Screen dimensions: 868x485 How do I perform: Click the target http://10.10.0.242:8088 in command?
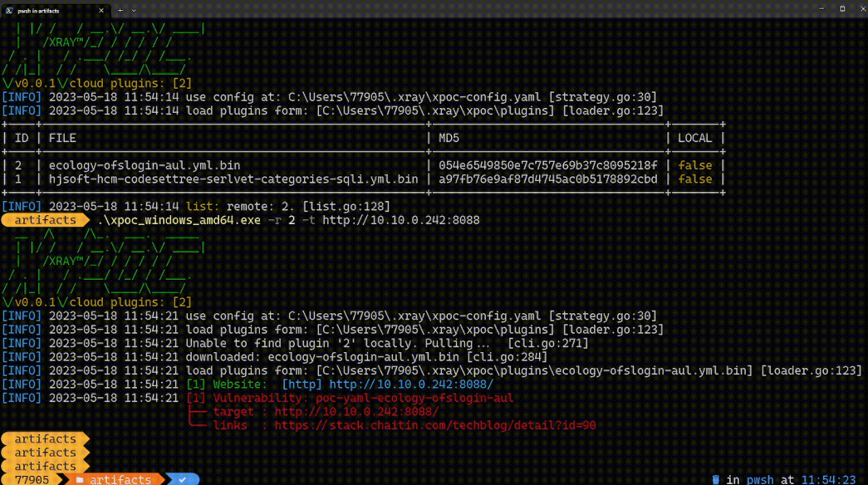point(401,220)
